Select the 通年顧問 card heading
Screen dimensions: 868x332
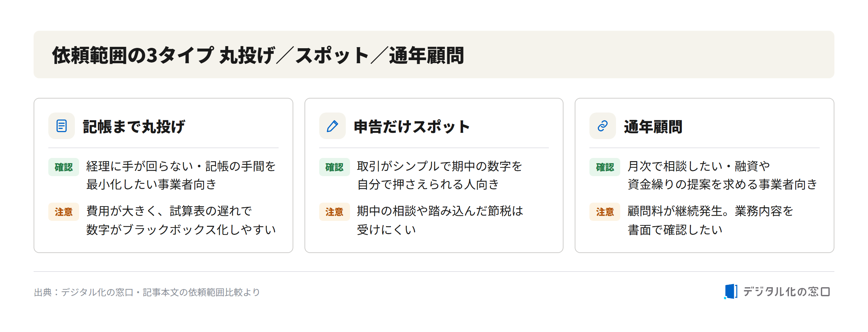[x=653, y=127]
